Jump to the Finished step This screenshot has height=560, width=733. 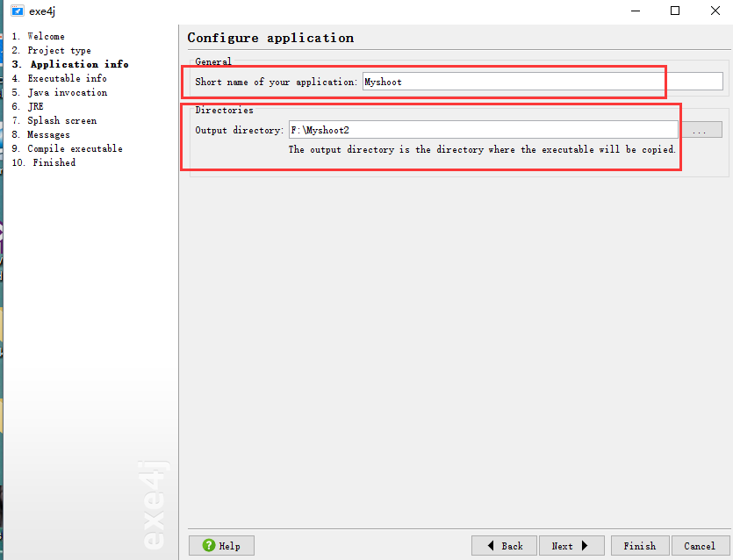[44, 162]
